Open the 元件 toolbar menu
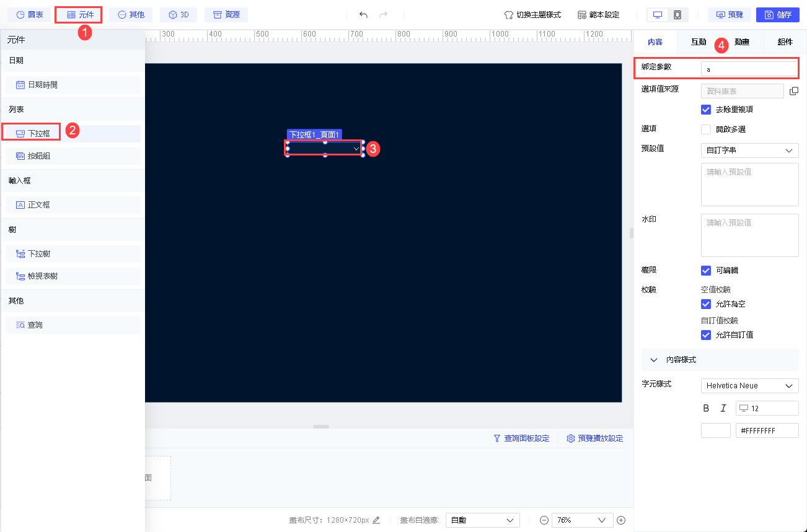Image resolution: width=807 pixels, height=532 pixels. [80, 15]
